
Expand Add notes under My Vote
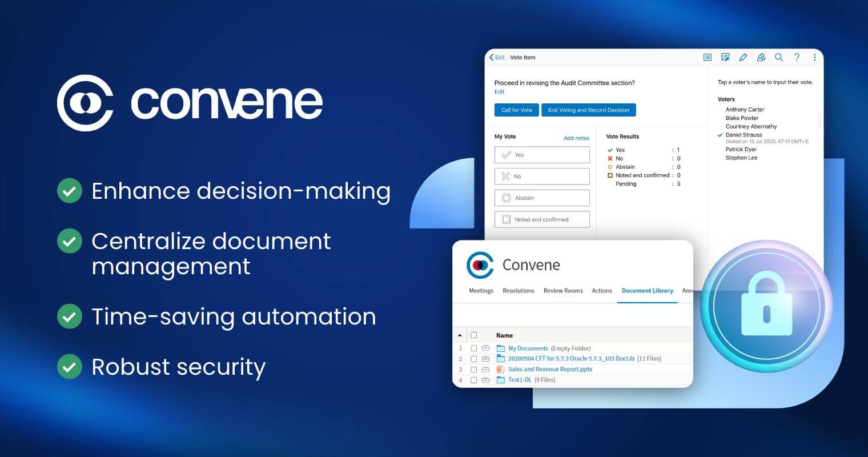576,138
